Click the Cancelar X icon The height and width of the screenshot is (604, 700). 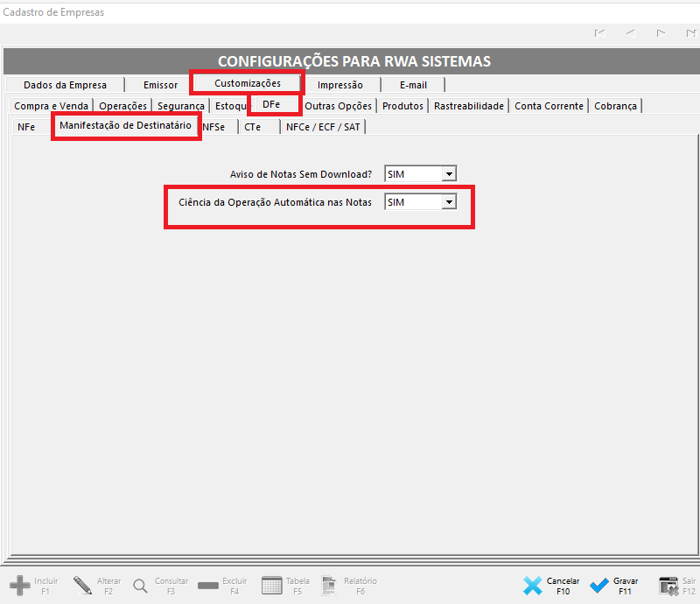click(533, 586)
